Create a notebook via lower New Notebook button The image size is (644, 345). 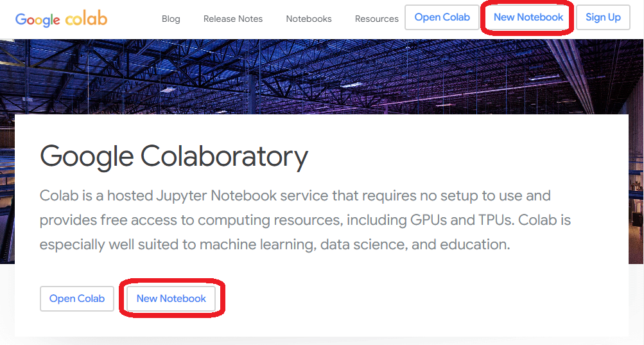point(171,299)
